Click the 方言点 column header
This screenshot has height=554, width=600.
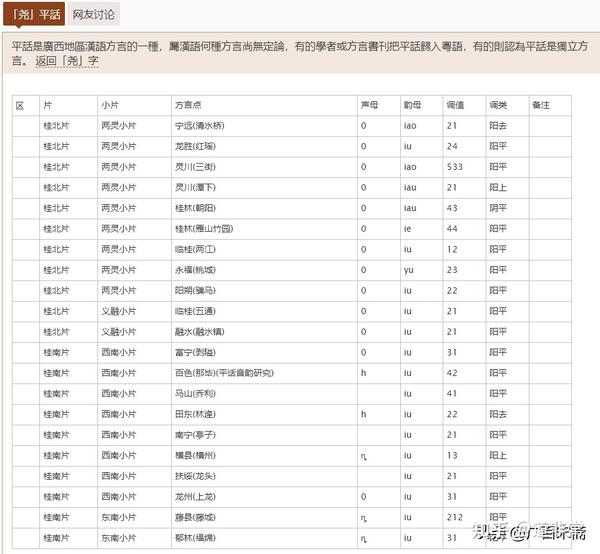pos(264,105)
